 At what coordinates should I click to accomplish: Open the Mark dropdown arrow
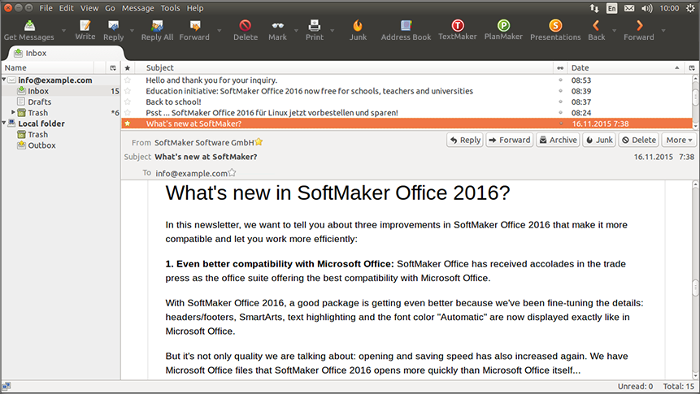(x=296, y=30)
